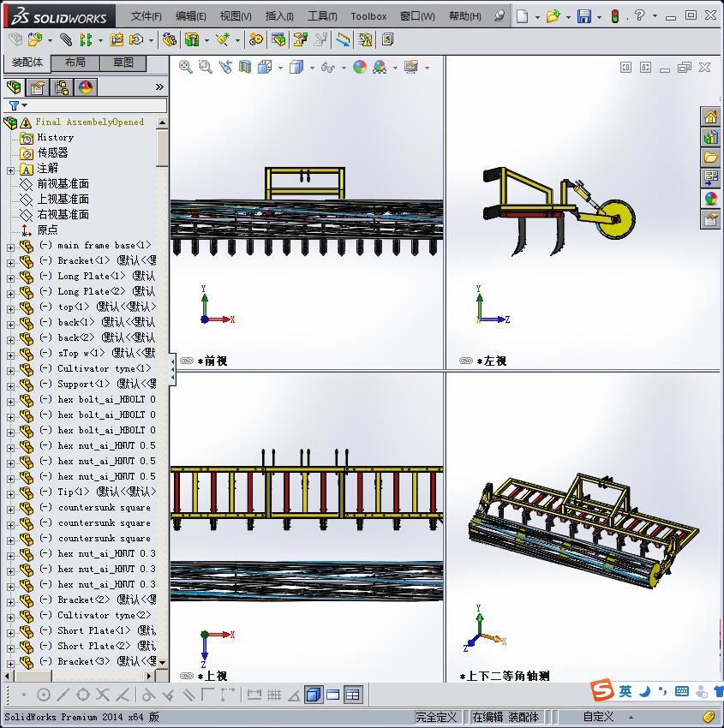Click the Linear Component Pattern icon
The image size is (724, 728).
(x=86, y=40)
